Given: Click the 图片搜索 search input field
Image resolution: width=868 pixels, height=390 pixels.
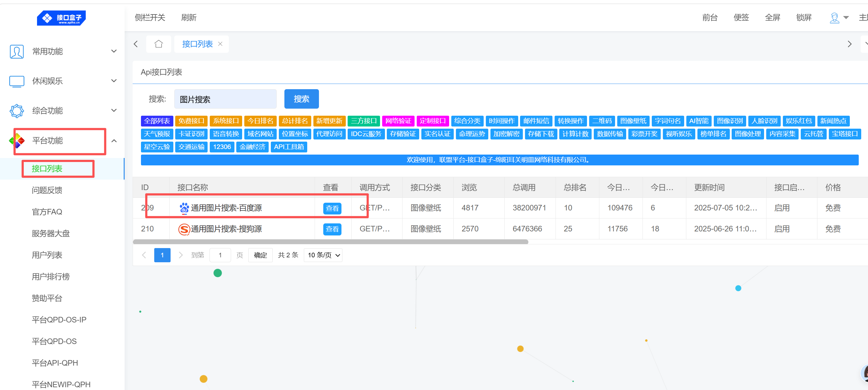Looking at the screenshot, I should (225, 99).
